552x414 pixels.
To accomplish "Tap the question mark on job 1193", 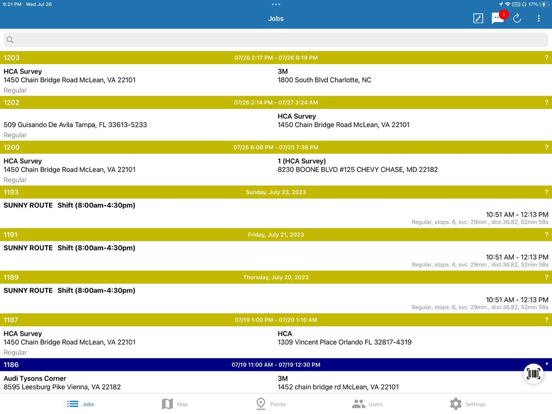I will point(546,192).
